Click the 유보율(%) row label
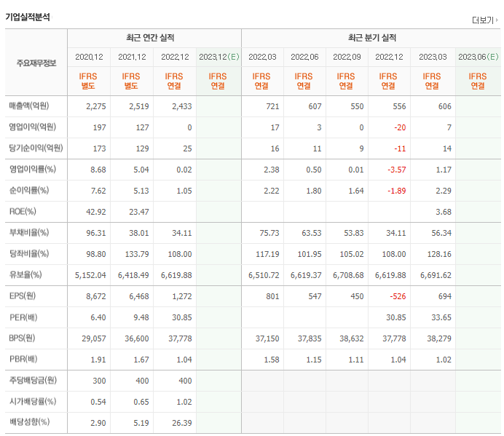504x436 pixels. [25, 274]
